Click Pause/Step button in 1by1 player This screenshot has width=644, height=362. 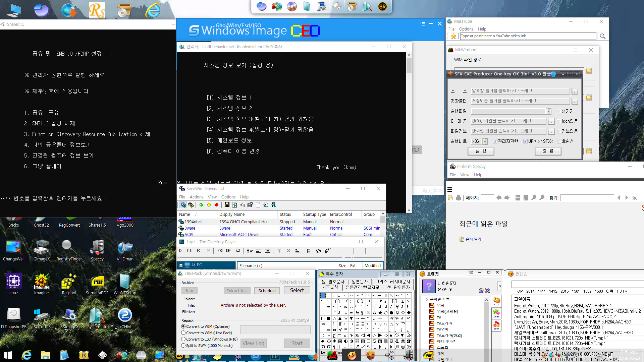[190, 251]
